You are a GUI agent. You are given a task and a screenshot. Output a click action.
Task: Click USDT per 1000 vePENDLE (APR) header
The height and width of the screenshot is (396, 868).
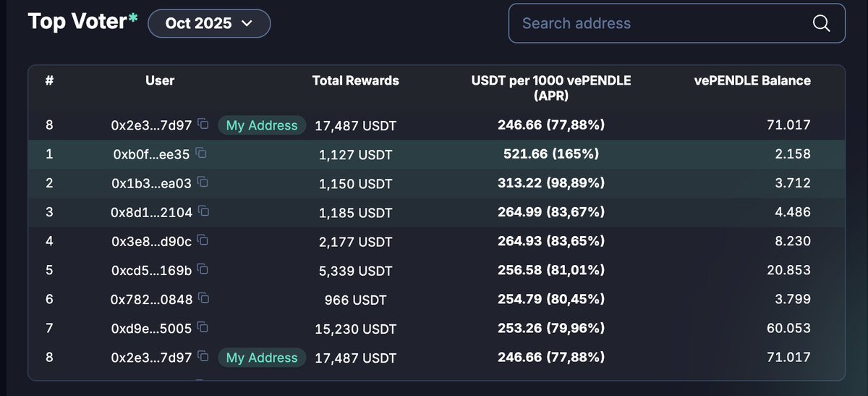click(x=551, y=88)
